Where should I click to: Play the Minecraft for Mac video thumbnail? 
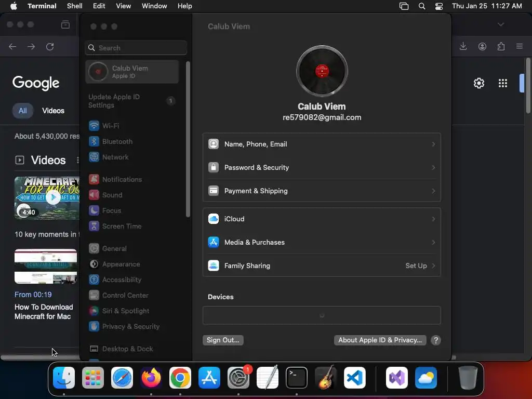tap(47, 198)
